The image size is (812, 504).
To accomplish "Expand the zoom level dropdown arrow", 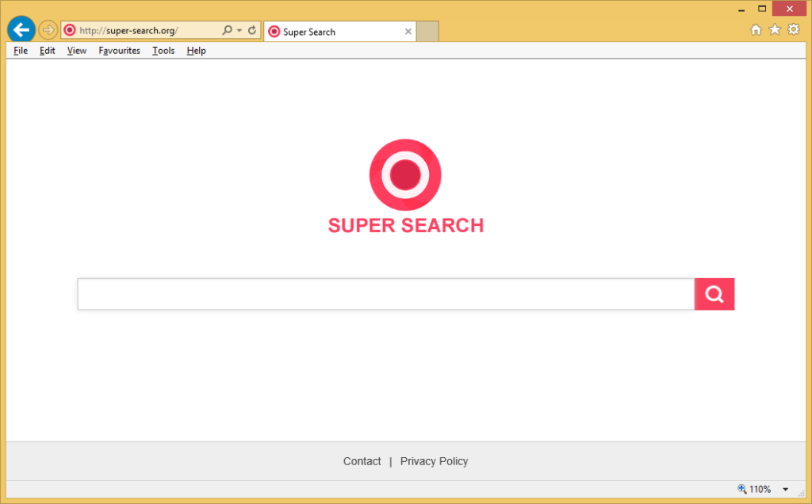I will [785, 490].
